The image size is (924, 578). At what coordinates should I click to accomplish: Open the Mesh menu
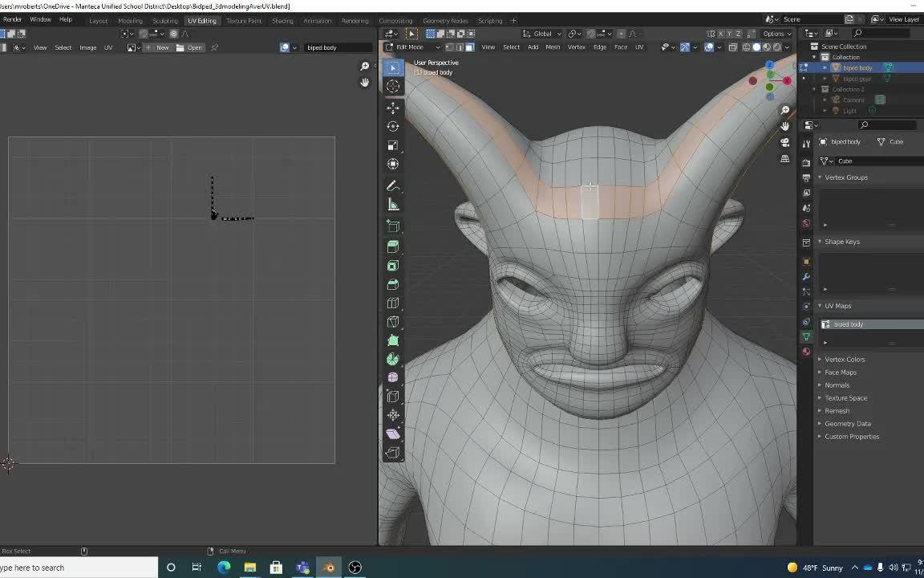pos(553,47)
